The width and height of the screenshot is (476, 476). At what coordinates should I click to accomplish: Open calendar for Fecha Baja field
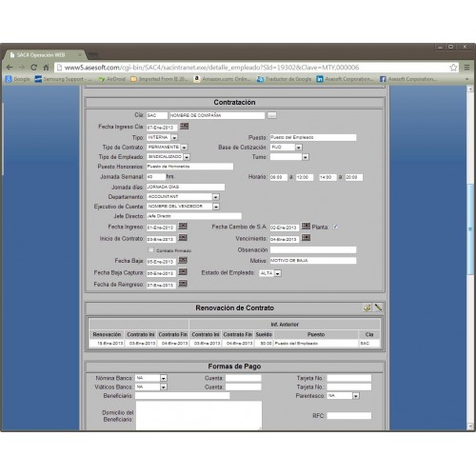[183, 260]
